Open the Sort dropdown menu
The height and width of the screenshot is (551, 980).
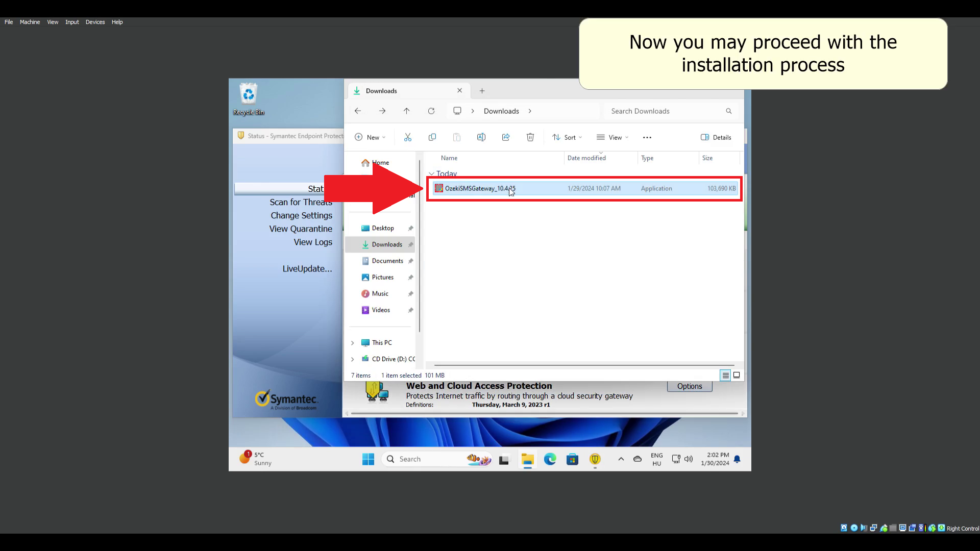click(568, 137)
